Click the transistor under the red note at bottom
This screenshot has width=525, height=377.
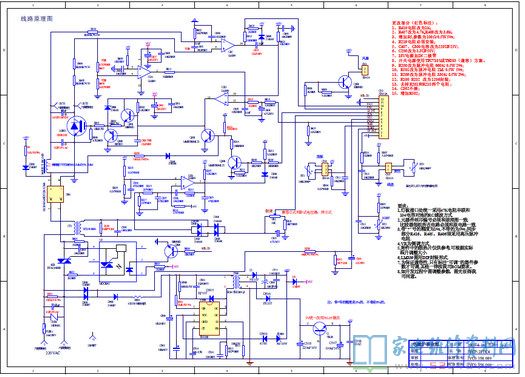[x=320, y=328]
